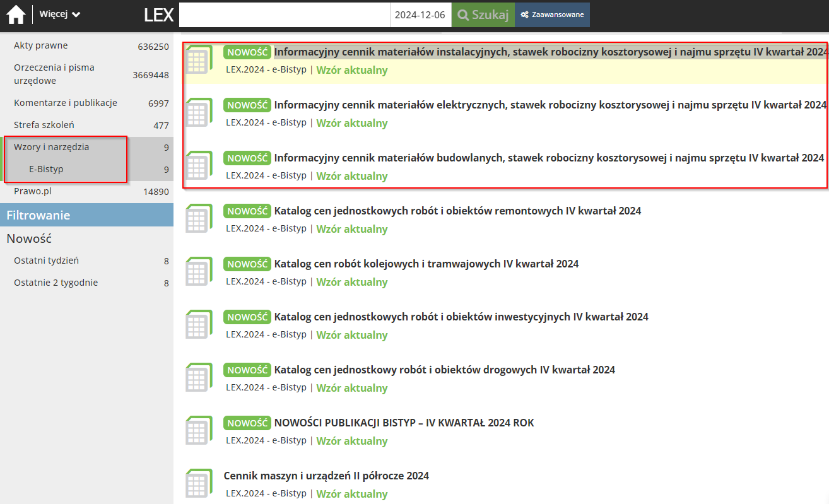Click count 3669448 beside Orzeczenia

pos(151,75)
